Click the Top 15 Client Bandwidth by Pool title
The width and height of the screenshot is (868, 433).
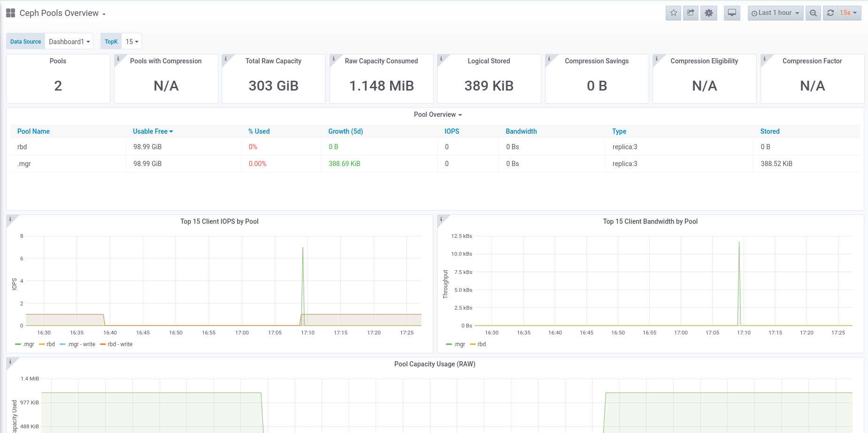point(650,221)
